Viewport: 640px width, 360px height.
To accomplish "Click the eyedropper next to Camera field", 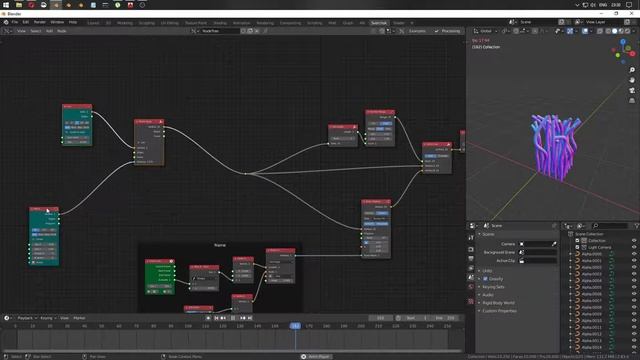I will point(554,244).
